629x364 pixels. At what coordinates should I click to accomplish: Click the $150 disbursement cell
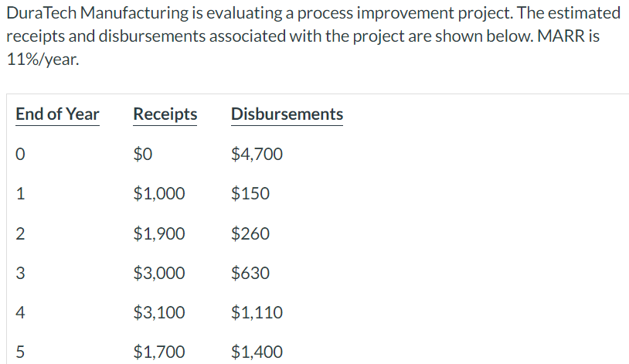click(x=250, y=193)
